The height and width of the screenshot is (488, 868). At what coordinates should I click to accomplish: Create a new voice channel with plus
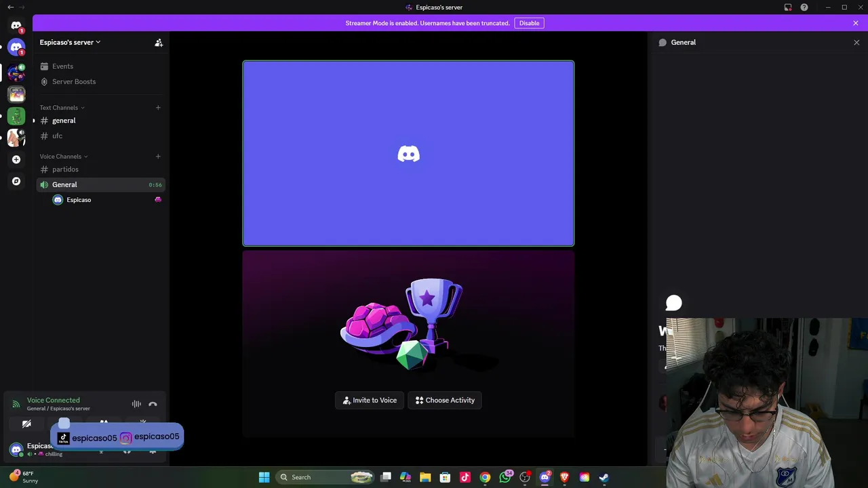[158, 157]
